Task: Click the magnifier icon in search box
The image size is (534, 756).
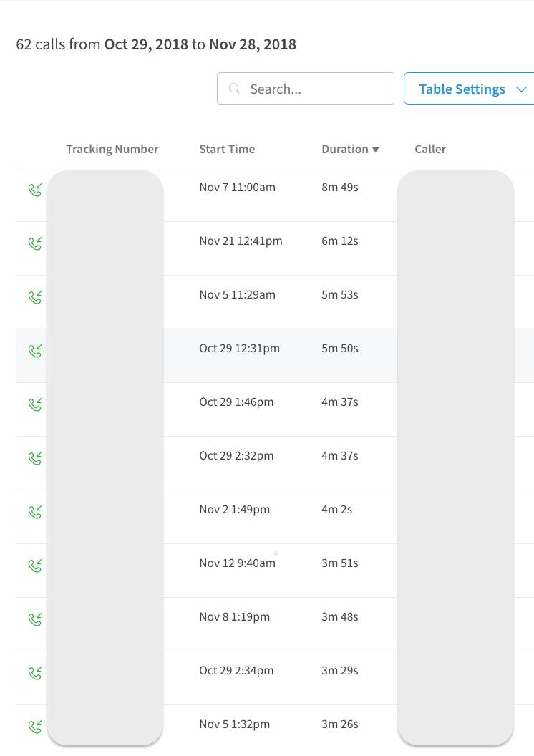Action: (234, 89)
